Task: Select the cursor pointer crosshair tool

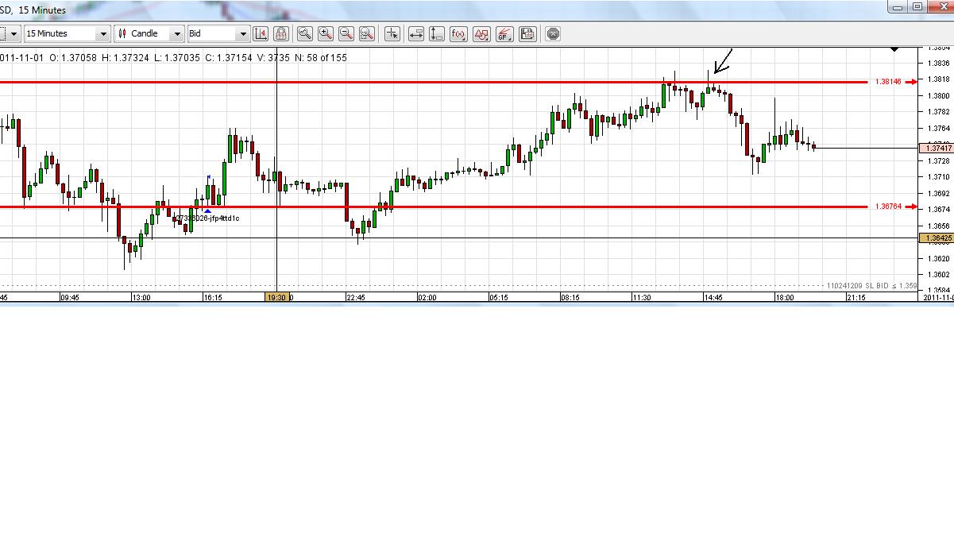Action: point(392,33)
